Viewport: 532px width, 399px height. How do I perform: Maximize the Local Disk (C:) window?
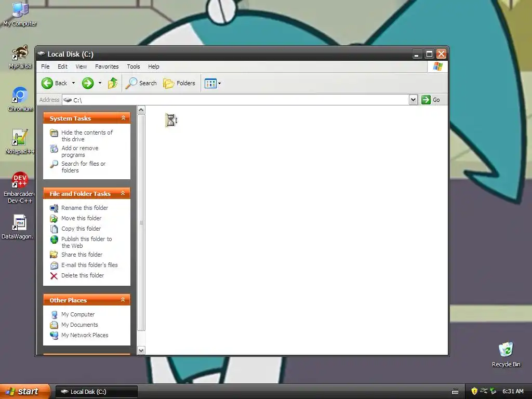tap(429, 54)
